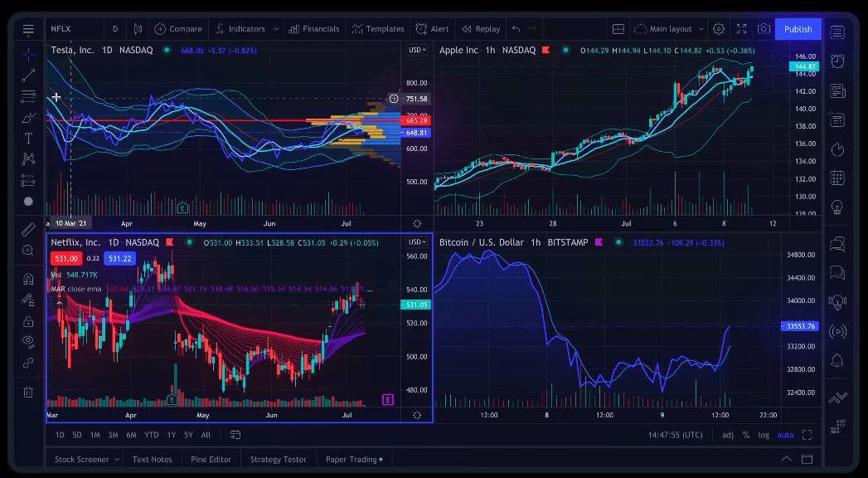Start bar Replay mode

pos(480,28)
